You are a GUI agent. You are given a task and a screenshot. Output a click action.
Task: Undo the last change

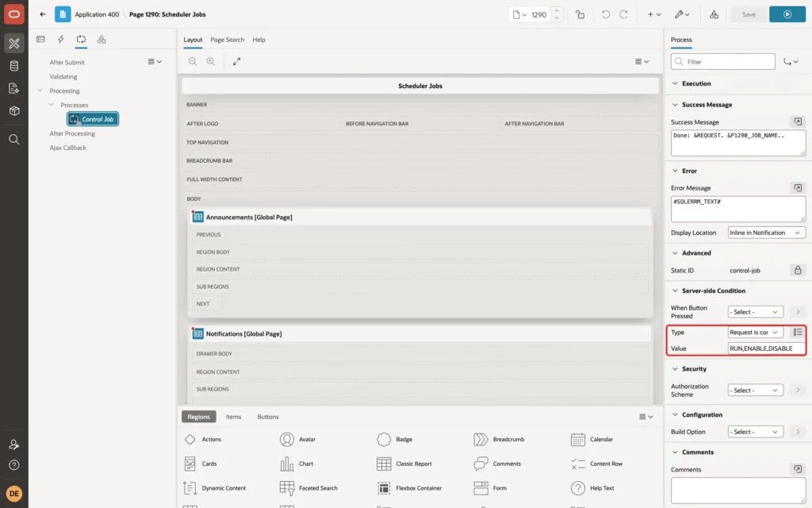click(x=605, y=14)
